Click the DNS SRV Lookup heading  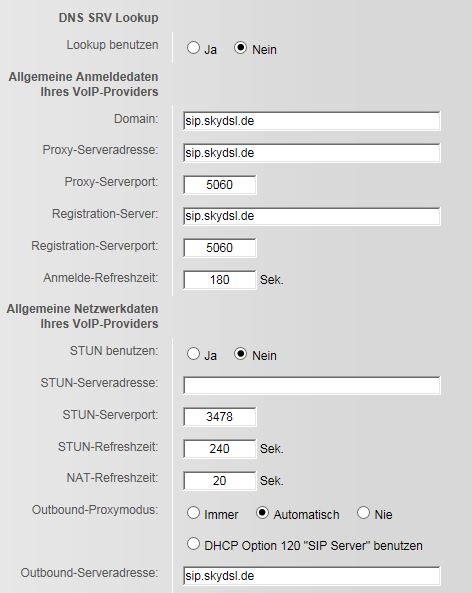coord(109,18)
